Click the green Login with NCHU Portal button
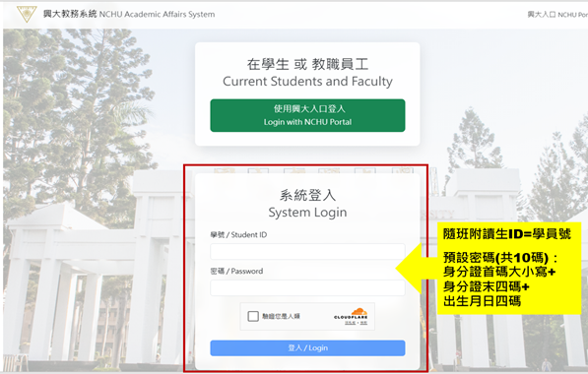 tap(307, 115)
